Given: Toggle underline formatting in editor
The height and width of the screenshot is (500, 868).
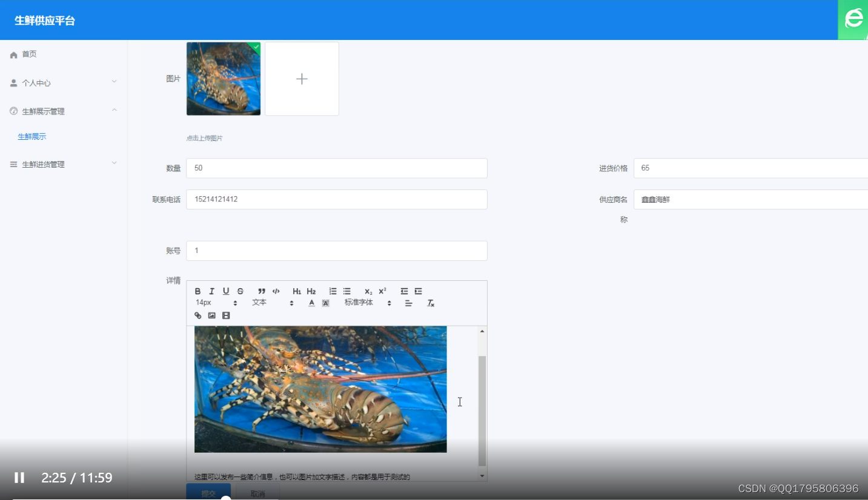Looking at the screenshot, I should click(x=226, y=291).
